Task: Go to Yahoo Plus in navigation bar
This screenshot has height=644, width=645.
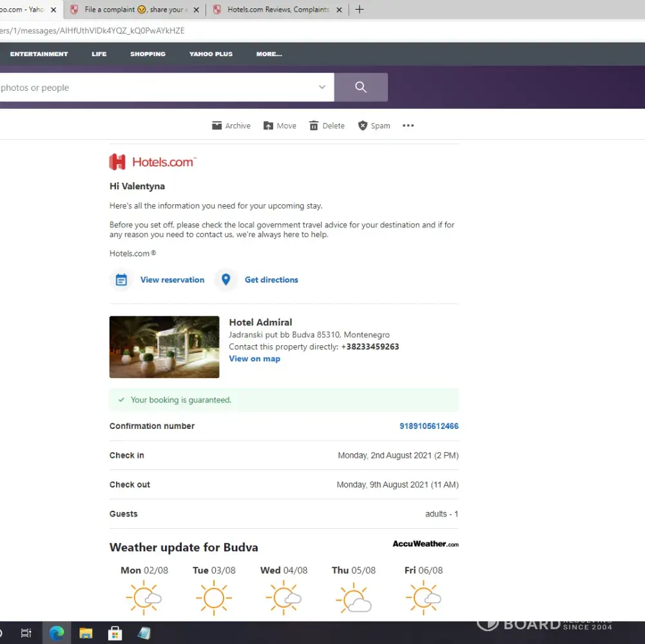Action: coord(211,54)
